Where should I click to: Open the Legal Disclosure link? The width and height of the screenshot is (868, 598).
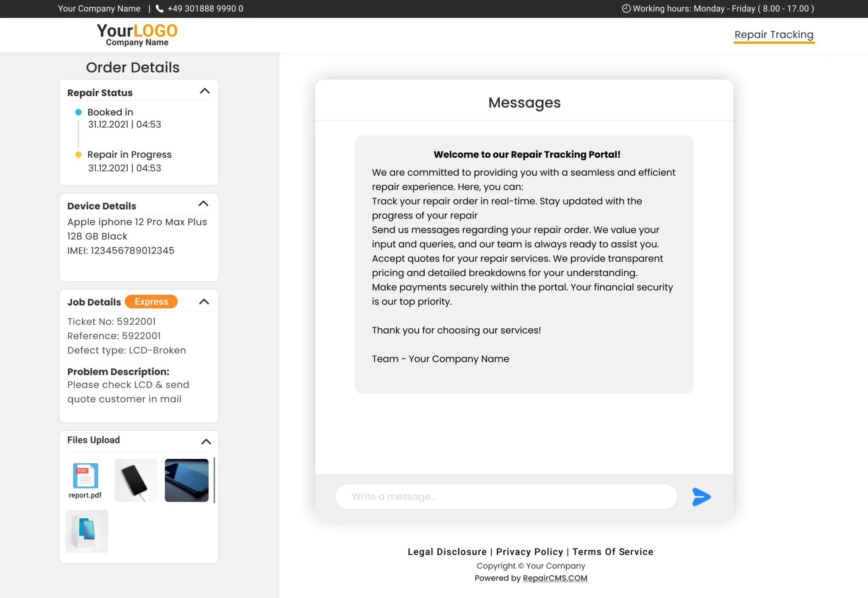447,552
